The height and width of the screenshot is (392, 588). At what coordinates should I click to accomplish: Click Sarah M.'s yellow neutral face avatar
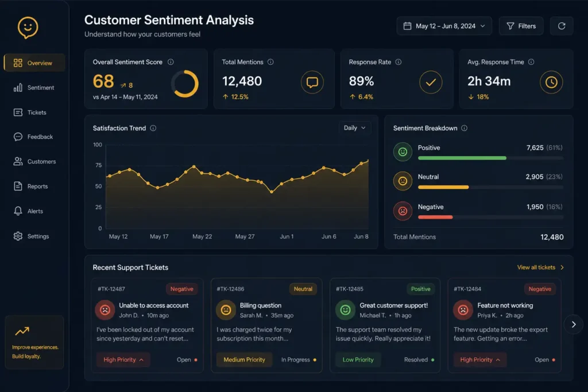point(226,310)
